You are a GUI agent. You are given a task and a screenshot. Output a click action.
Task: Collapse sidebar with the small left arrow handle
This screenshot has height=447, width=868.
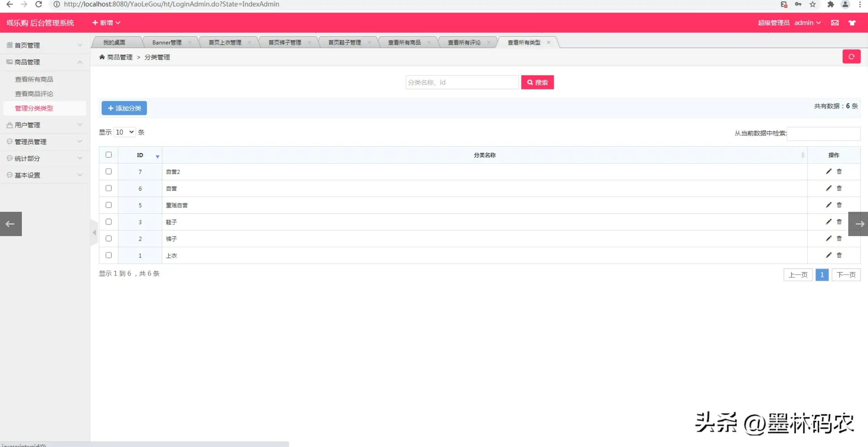coord(94,232)
